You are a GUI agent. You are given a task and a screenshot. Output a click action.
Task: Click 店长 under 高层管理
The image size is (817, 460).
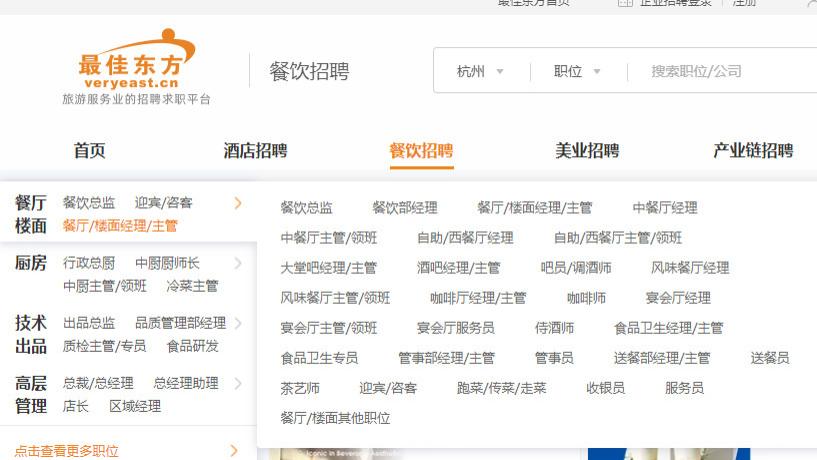point(76,406)
